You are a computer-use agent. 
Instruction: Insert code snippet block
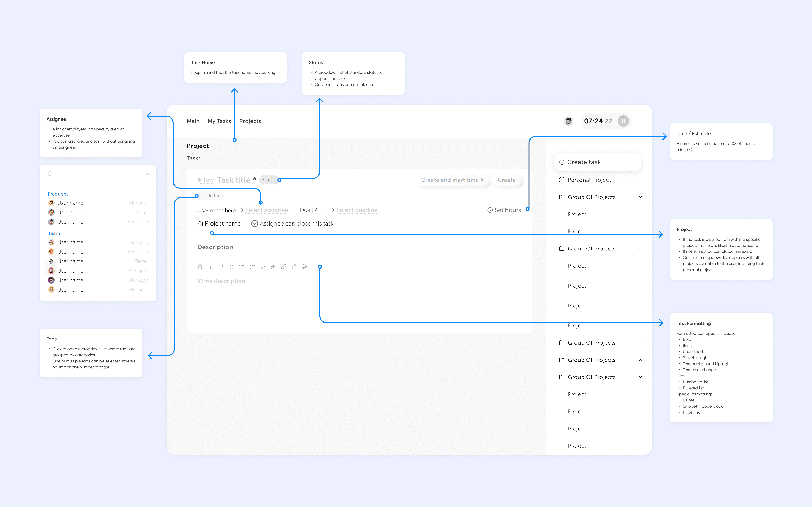pos(263,267)
